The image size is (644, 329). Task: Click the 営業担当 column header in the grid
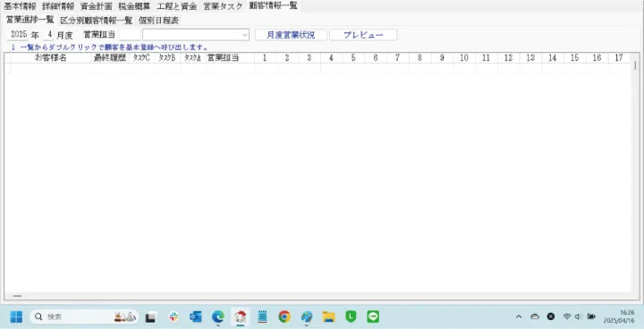[230, 58]
